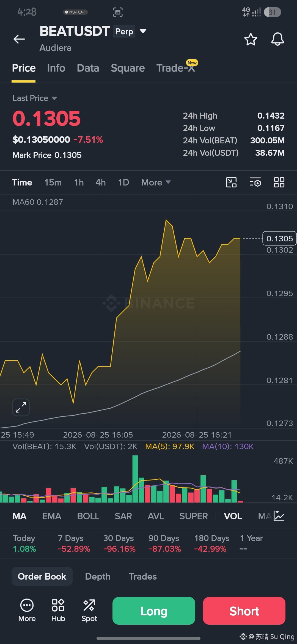Tap the 90 Days -87.03% performance

pos(165,544)
